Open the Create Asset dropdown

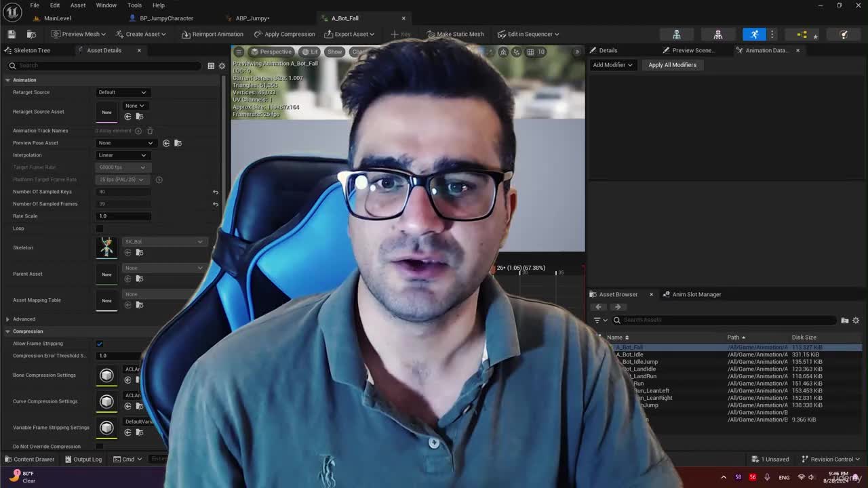tap(140, 34)
